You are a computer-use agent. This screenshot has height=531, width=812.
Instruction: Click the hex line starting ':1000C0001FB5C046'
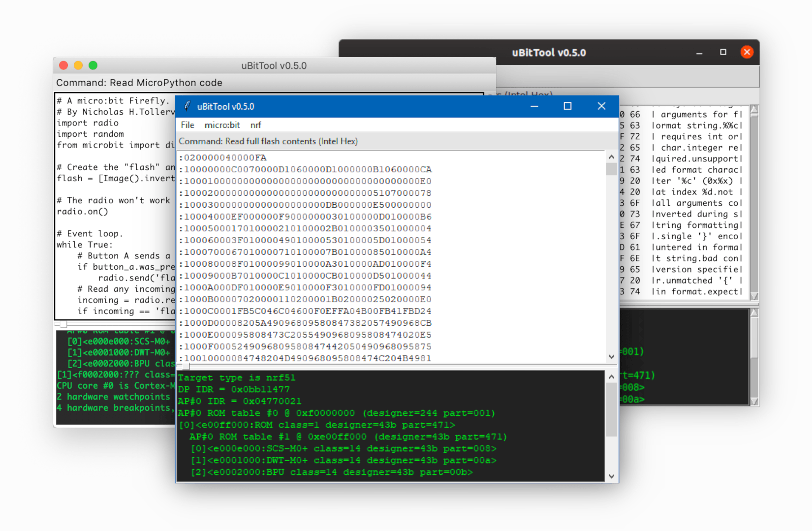click(305, 311)
